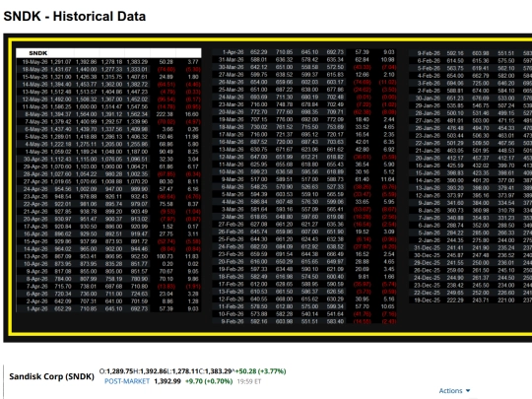Select the 23-Feb-26 date cell

[232, 253]
